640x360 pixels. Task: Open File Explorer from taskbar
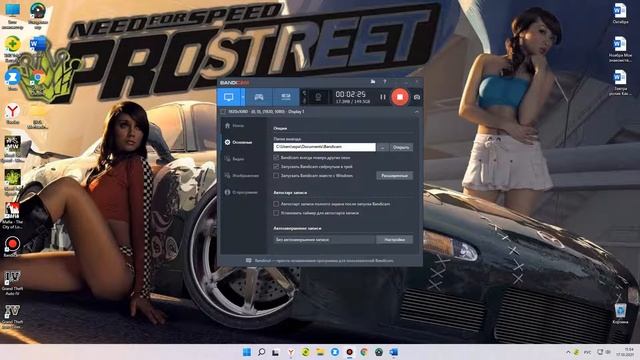point(320,352)
